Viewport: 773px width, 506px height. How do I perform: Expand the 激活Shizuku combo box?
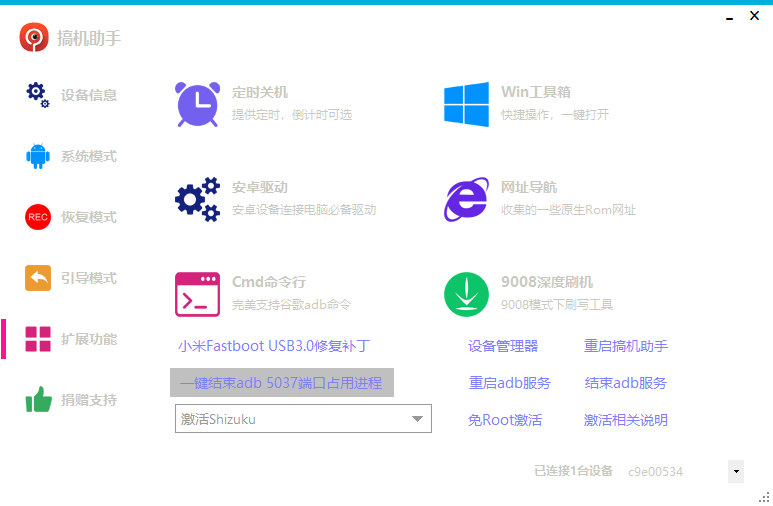coord(417,420)
